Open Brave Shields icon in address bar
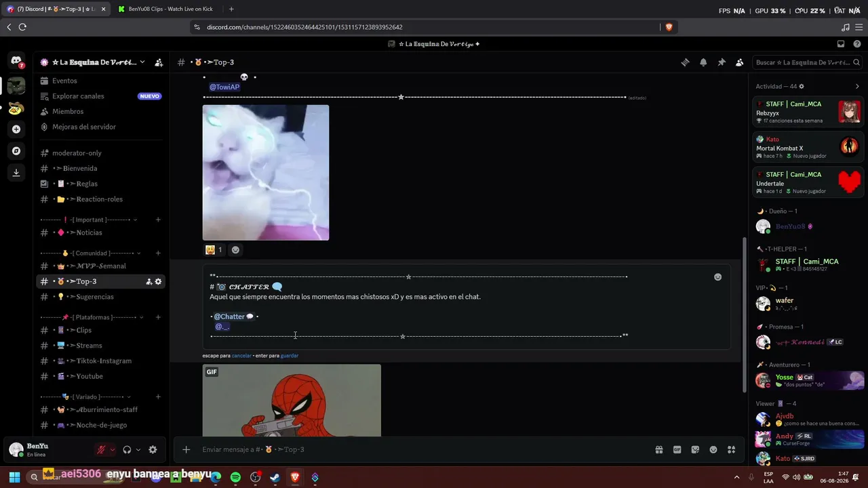Screen dimensions: 868x488 [669, 27]
